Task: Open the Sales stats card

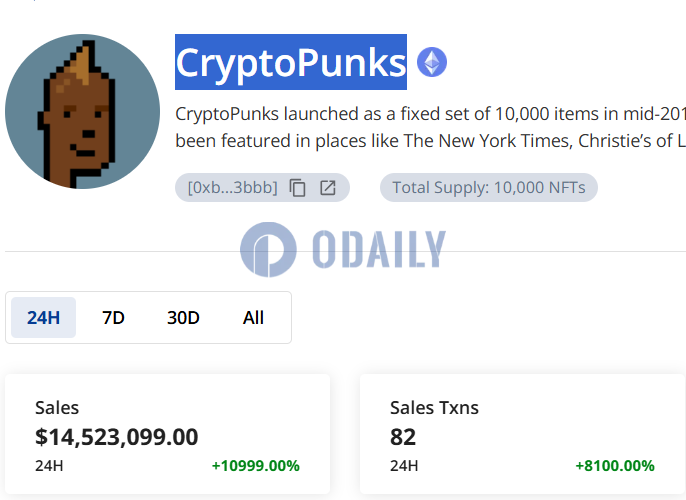Action: point(168,434)
